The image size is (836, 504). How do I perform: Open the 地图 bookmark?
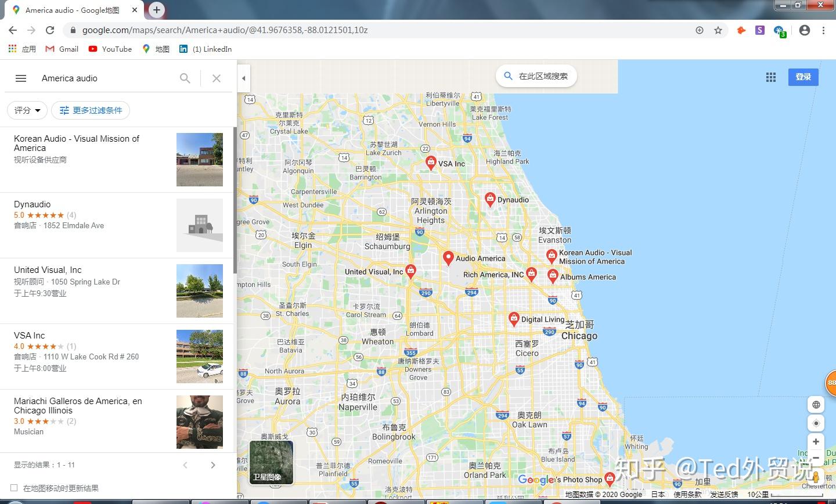(156, 49)
